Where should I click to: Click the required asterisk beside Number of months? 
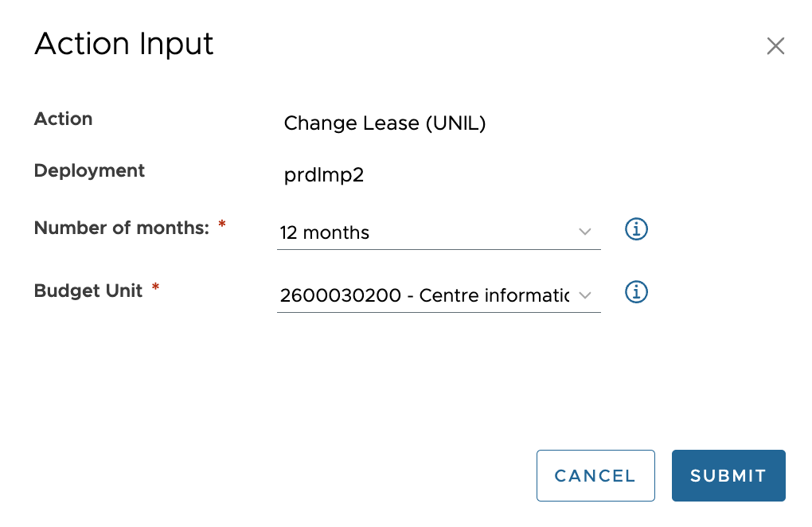click(x=222, y=226)
